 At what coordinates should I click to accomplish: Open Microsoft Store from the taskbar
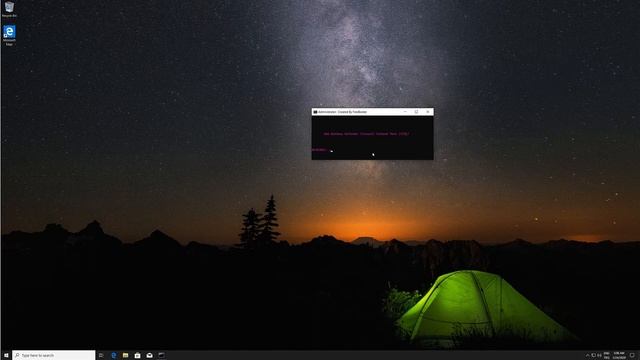click(x=137, y=356)
